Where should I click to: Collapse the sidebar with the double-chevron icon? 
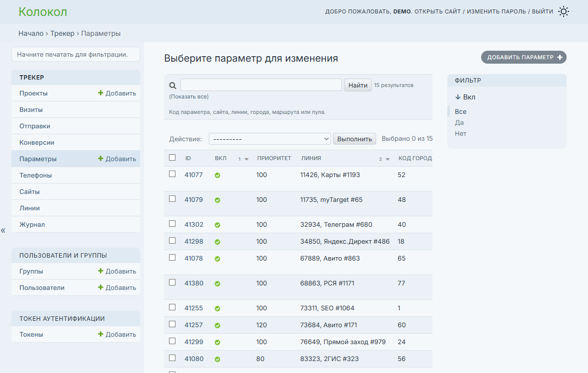[x=3, y=230]
